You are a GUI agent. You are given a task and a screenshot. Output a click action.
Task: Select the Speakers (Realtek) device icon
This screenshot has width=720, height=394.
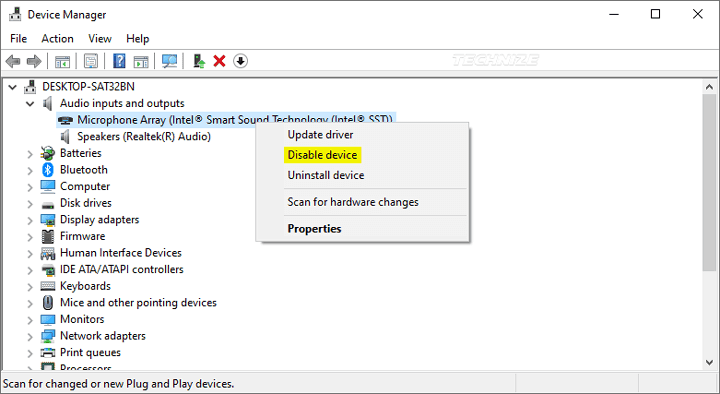coord(65,136)
